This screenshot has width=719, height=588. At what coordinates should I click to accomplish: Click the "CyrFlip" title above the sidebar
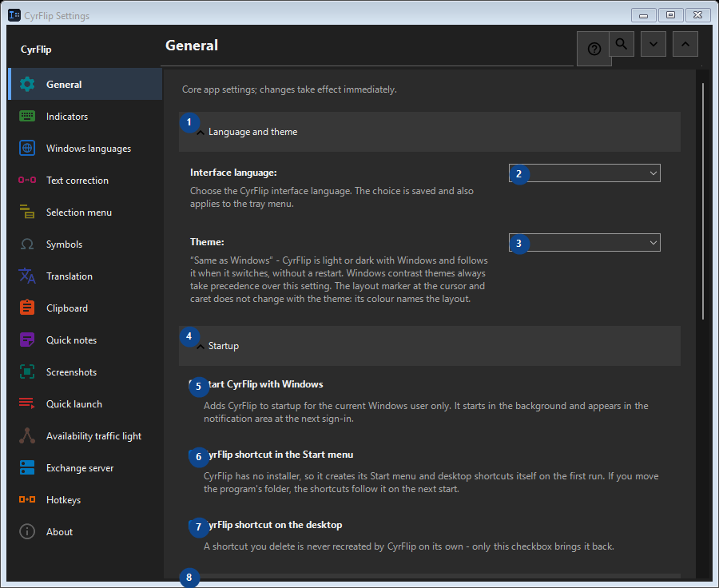coord(36,50)
